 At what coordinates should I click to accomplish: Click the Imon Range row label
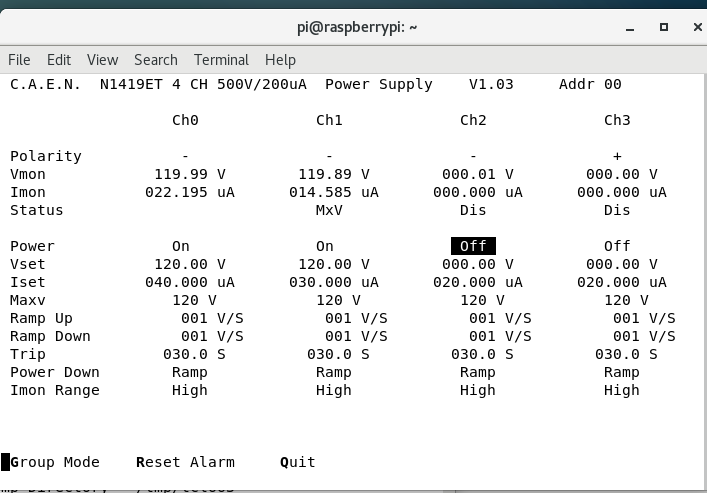pyautogui.click(x=55, y=391)
